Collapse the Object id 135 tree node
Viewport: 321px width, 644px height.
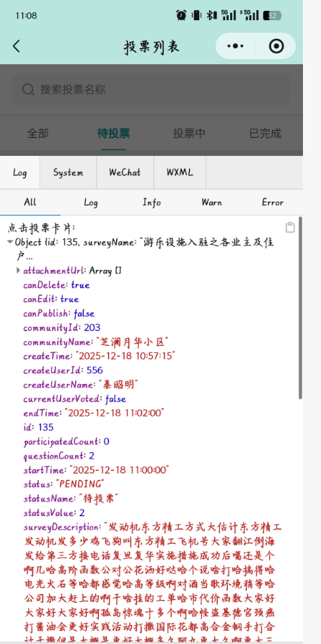[x=10, y=242]
